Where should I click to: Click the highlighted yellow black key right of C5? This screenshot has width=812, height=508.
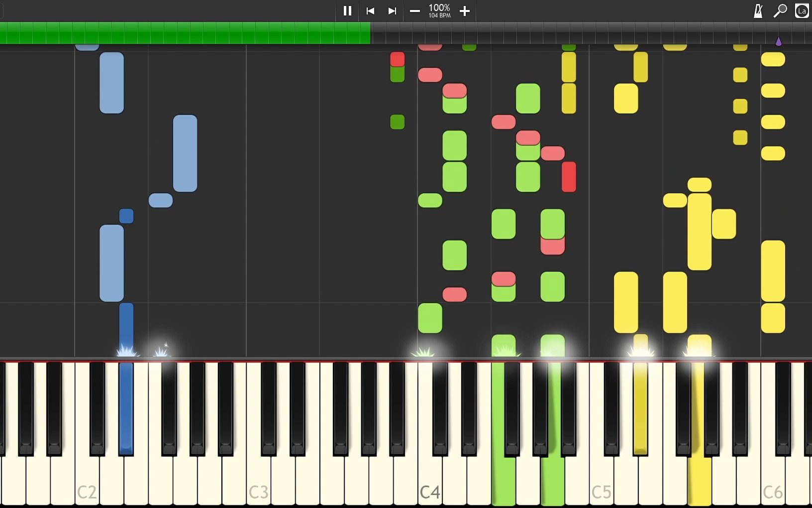click(640, 408)
